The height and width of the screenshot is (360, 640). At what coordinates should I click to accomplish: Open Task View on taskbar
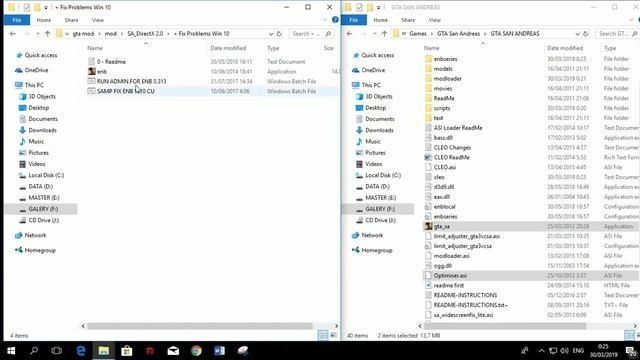[57, 351]
